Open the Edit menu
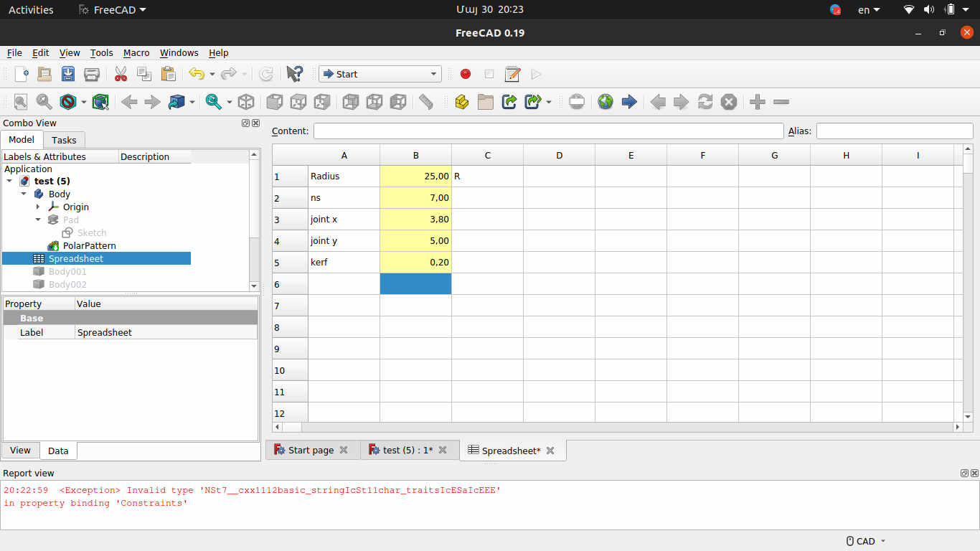Image resolution: width=980 pixels, height=551 pixels. (x=41, y=53)
